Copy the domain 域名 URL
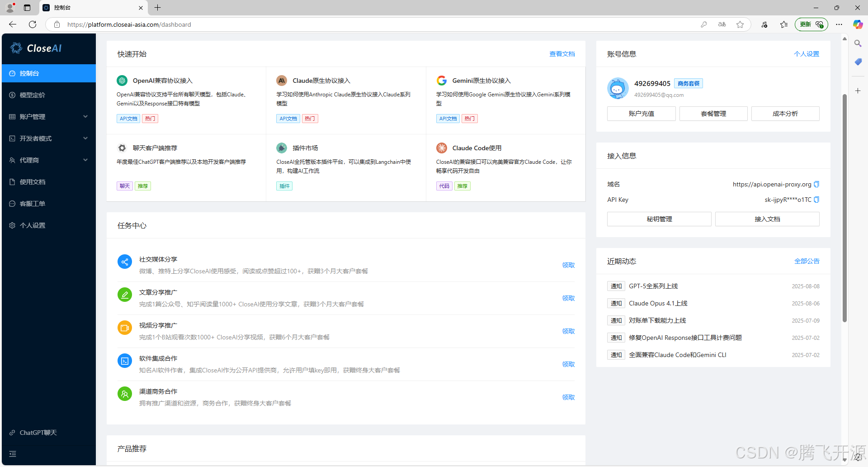 coord(816,184)
